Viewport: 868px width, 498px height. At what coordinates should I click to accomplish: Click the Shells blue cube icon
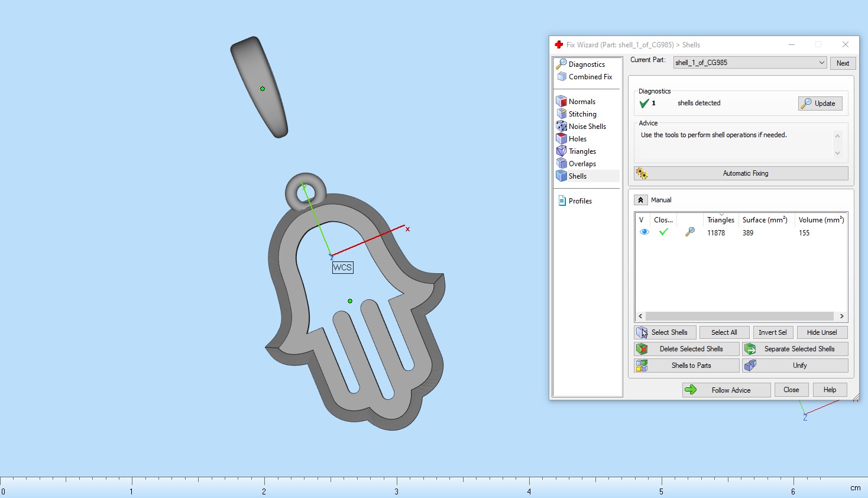click(x=562, y=176)
